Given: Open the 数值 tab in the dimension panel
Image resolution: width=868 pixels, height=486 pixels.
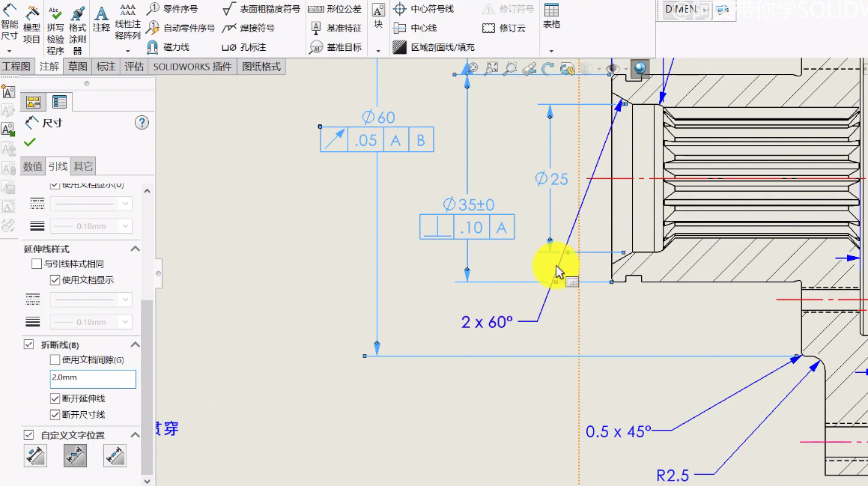Looking at the screenshot, I should click(33, 165).
